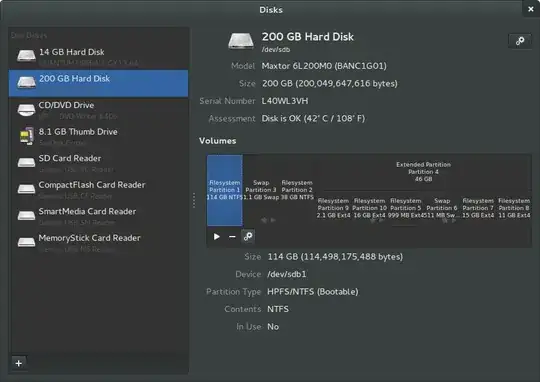Add a disk image with plus button

point(19,363)
